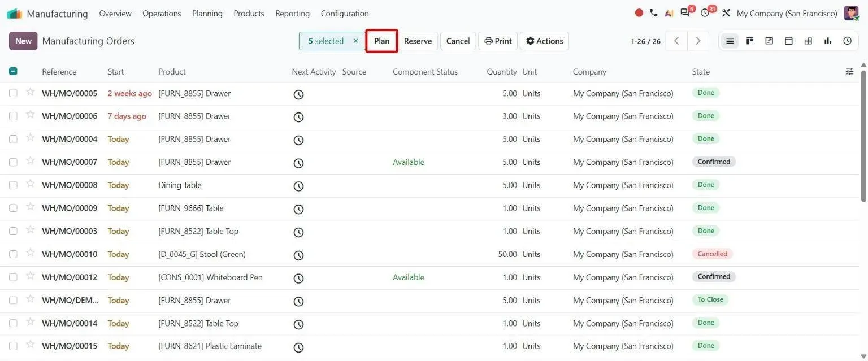Star WH/MO/00014 as favorite
868x361 pixels.
[31, 322]
